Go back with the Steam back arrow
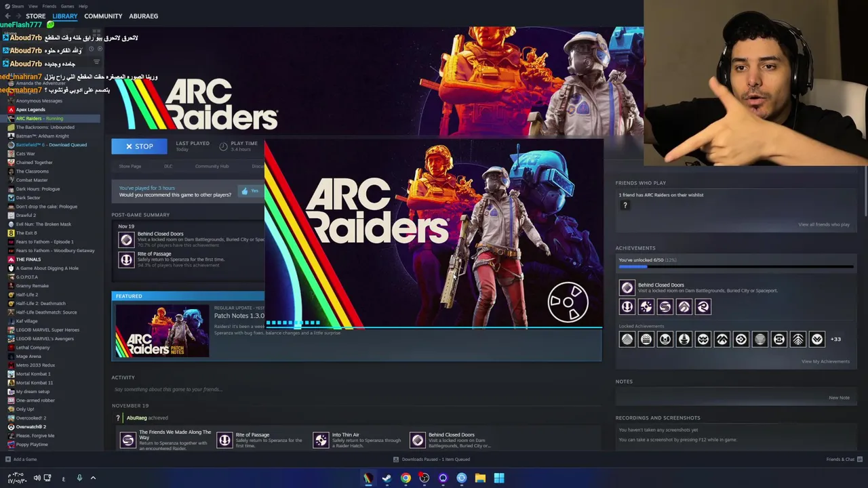 pyautogui.click(x=7, y=16)
